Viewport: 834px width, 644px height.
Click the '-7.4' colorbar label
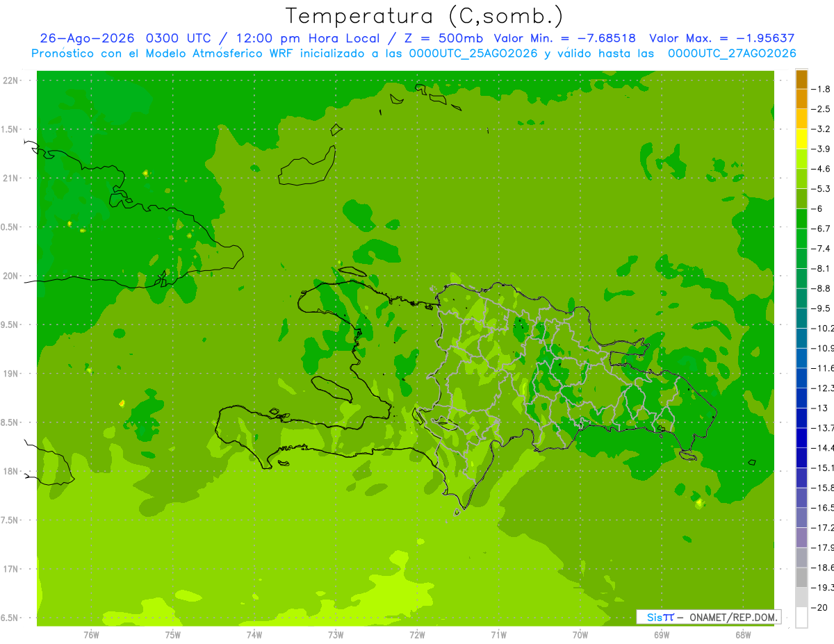(821, 249)
